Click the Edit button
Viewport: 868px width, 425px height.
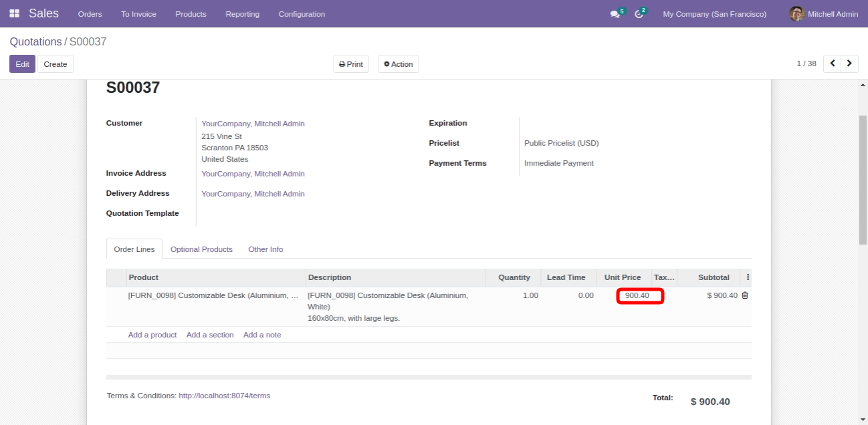tap(22, 64)
